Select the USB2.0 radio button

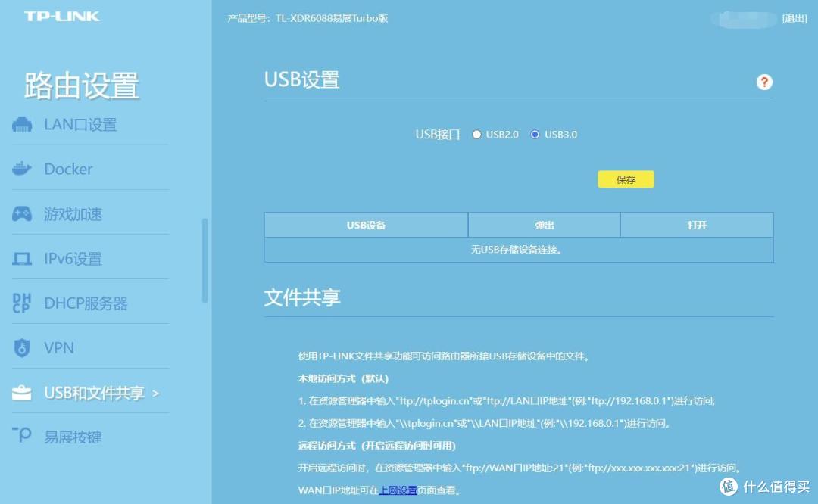coord(476,134)
